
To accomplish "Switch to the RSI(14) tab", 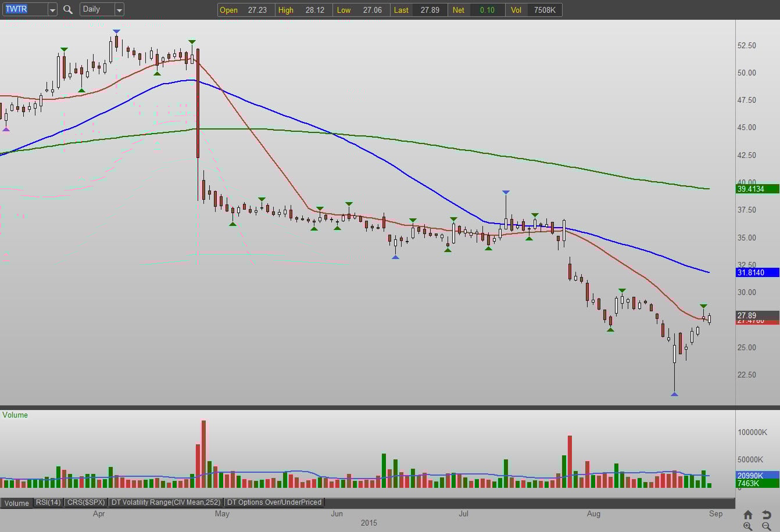I will click(48, 502).
